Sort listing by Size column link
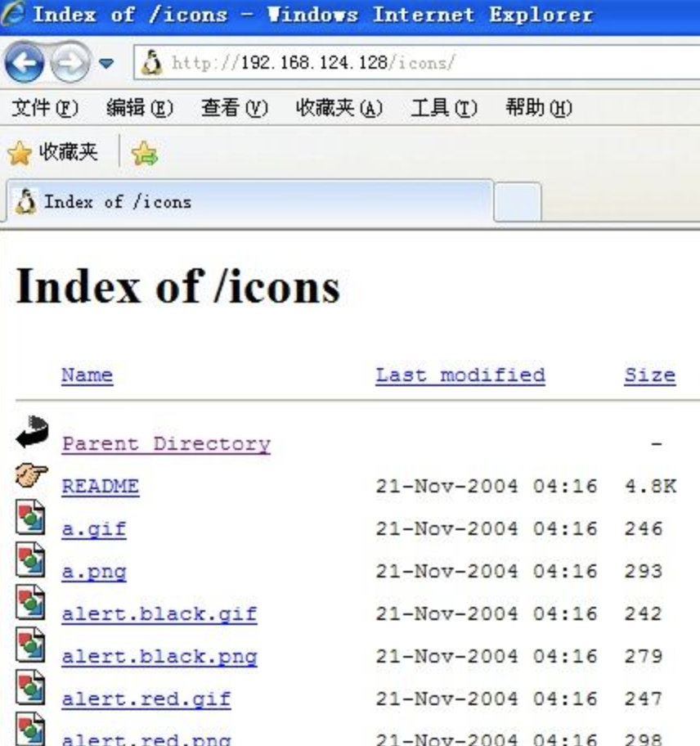 point(650,375)
